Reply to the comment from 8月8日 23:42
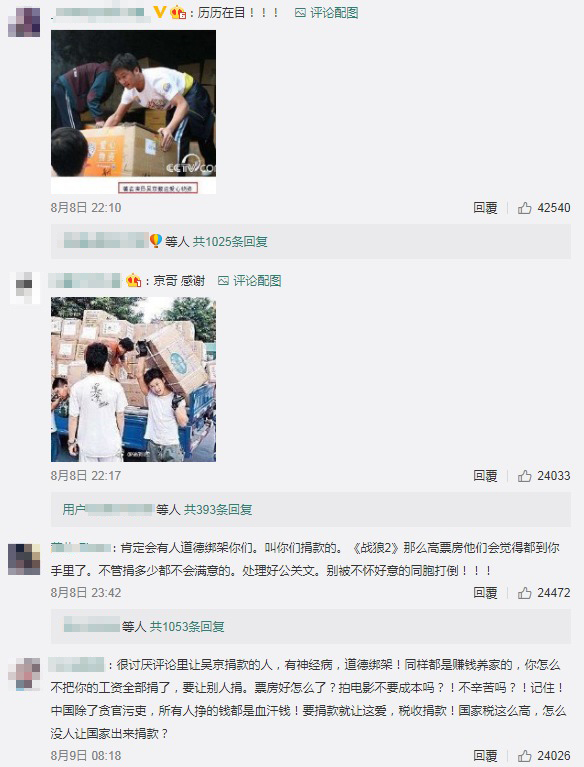584x767 pixels. (x=485, y=593)
